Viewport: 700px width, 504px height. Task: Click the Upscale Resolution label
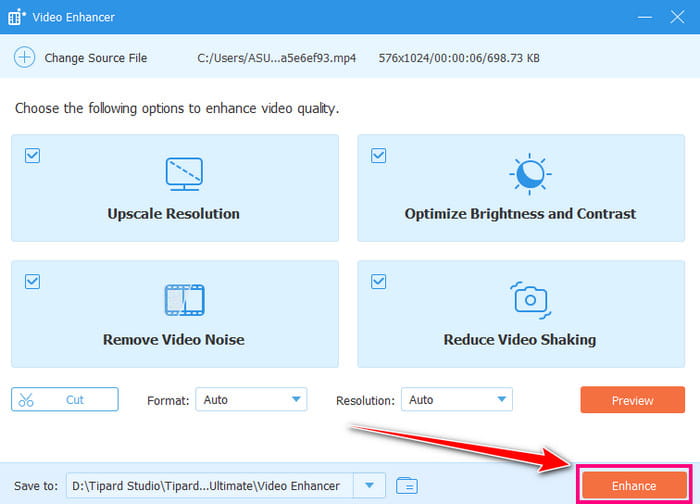(x=174, y=214)
